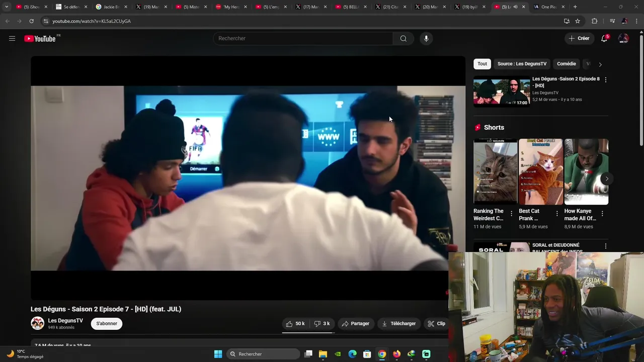Open the notifications bell

point(604,38)
